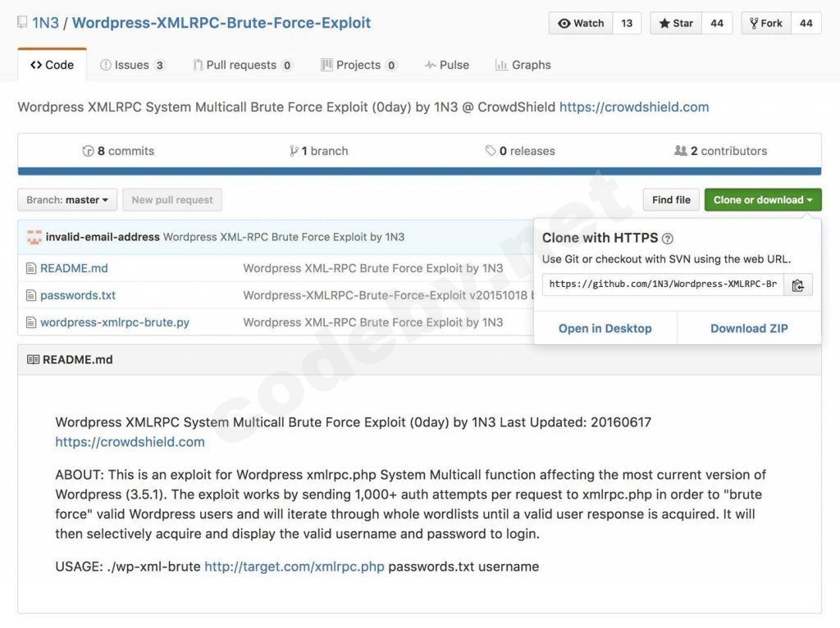Click the commits history icon near 8 commits
Image resolution: width=840 pixels, height=628 pixels.
pyautogui.click(x=88, y=150)
